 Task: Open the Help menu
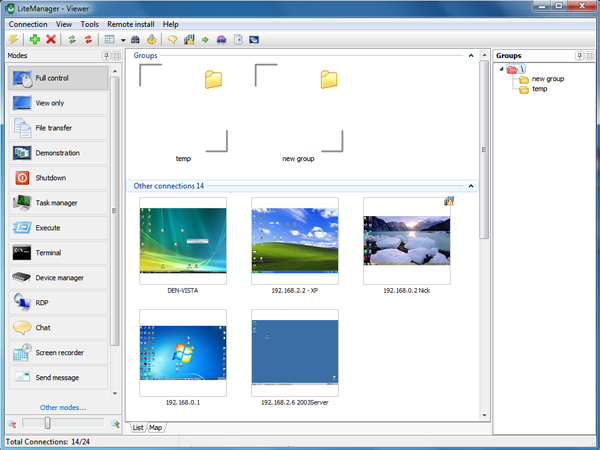pyautogui.click(x=171, y=24)
